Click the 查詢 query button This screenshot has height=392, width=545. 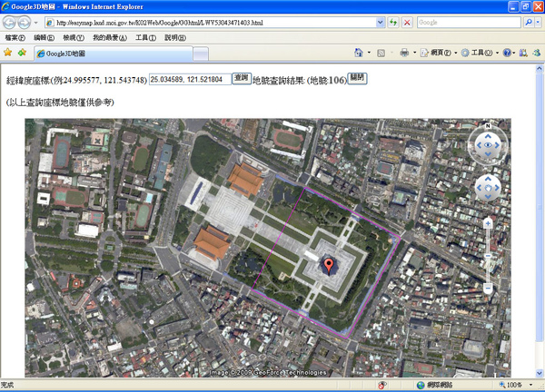click(242, 78)
